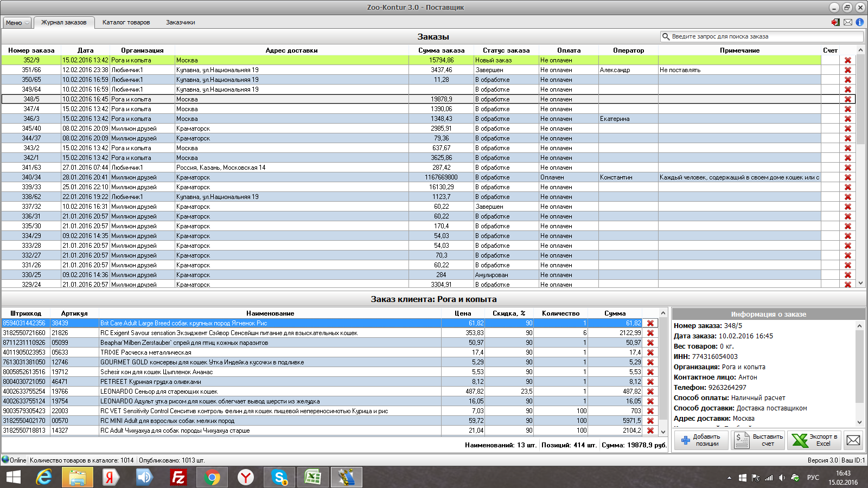Screen dimensions: 868x488
Task: Click address cell Россия, Казань, Московская 14
Action: [x=291, y=168]
